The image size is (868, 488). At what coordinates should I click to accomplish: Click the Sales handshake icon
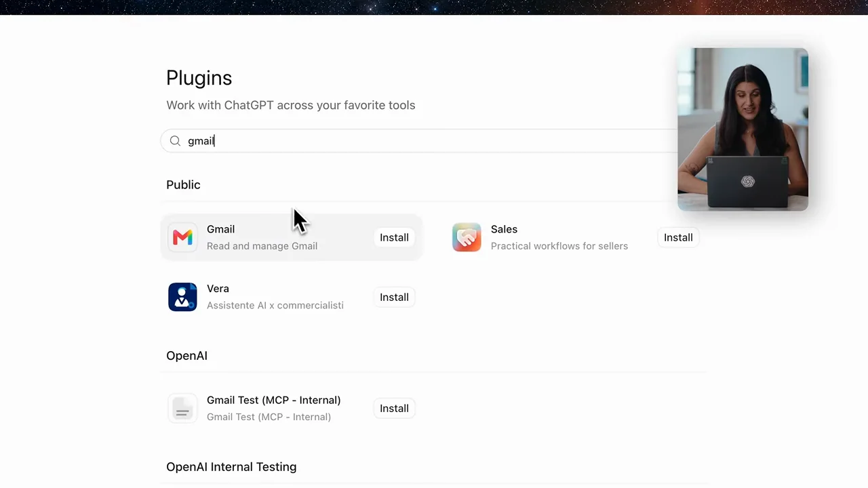point(467,237)
